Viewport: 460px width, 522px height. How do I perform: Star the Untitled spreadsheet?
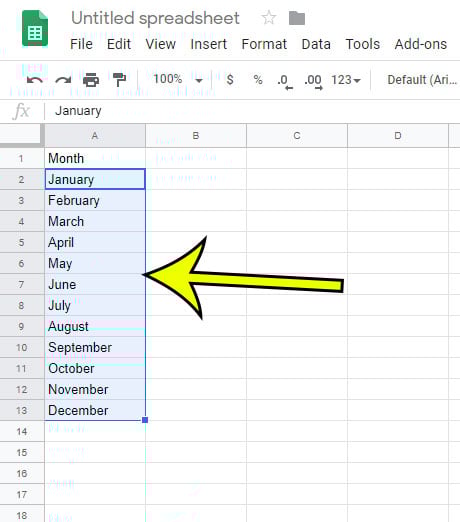269,18
